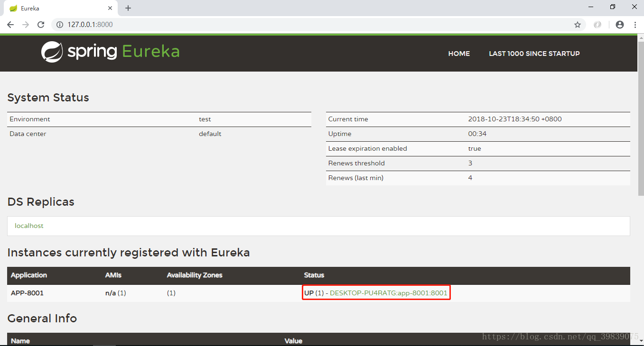
Task: Click the browser forward arrow
Action: point(25,25)
